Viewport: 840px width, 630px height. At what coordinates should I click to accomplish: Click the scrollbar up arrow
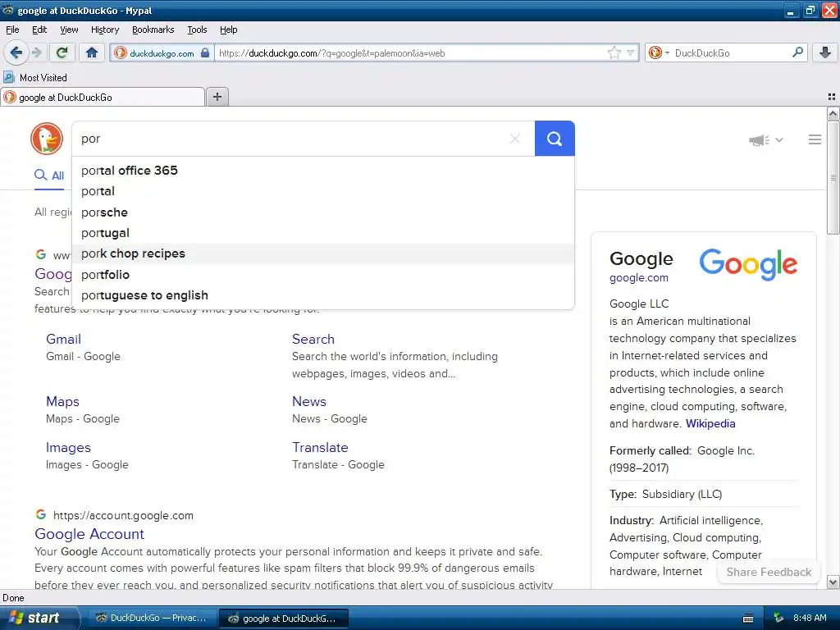coord(833,113)
